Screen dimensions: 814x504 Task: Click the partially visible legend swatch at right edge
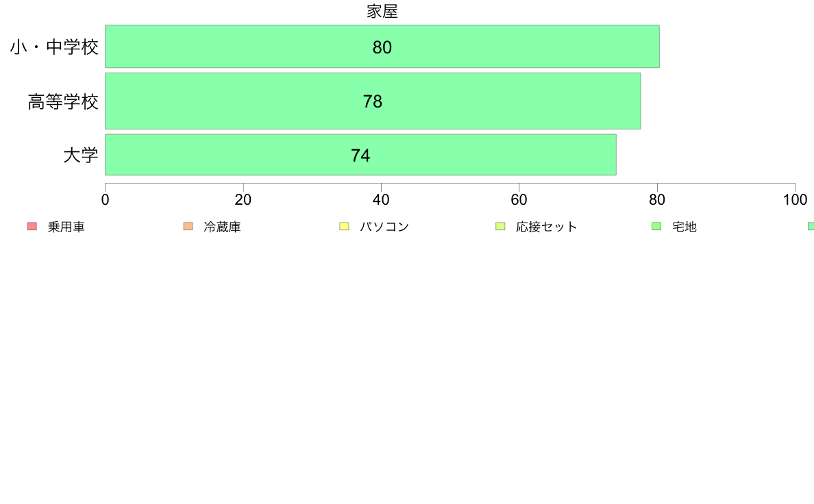811,226
